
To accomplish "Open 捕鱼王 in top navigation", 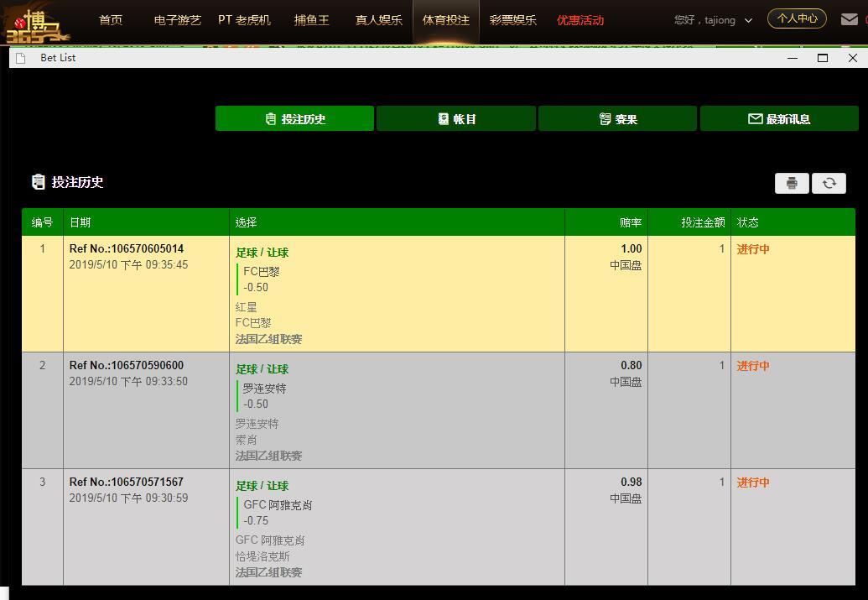I will coord(312,20).
